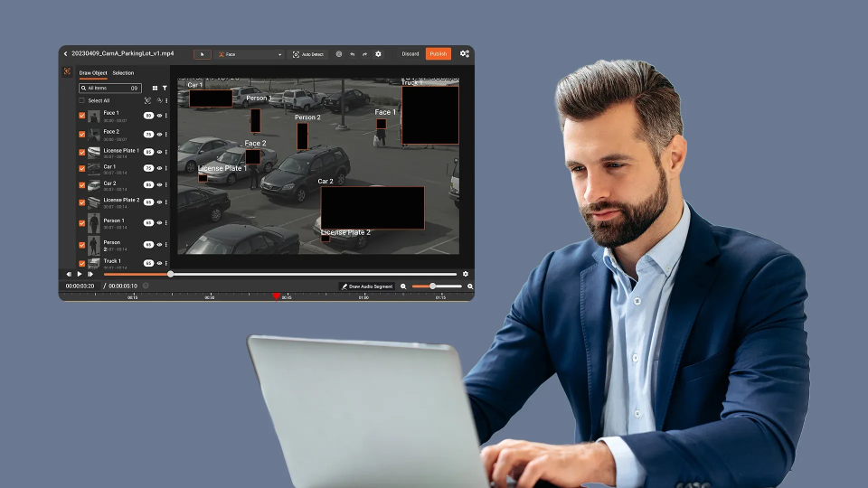Open playback settings gear beside seek bar
Viewport: 868px width, 488px height.
[466, 274]
